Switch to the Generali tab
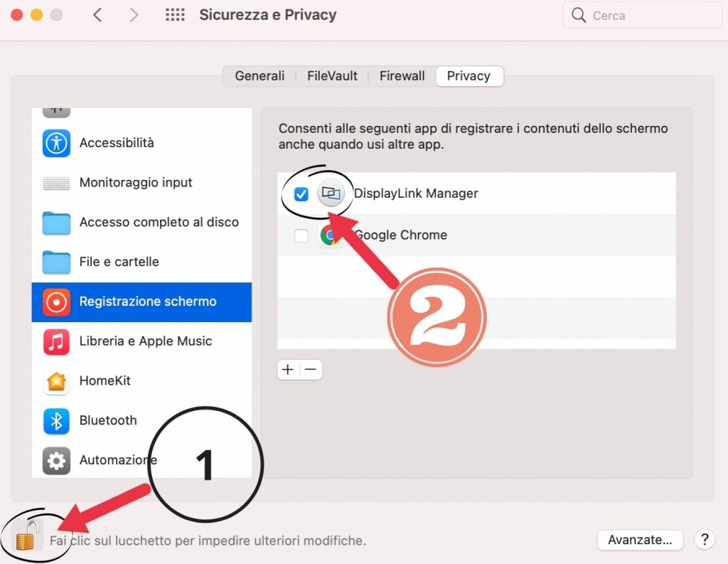The height and width of the screenshot is (564, 728). 259,76
